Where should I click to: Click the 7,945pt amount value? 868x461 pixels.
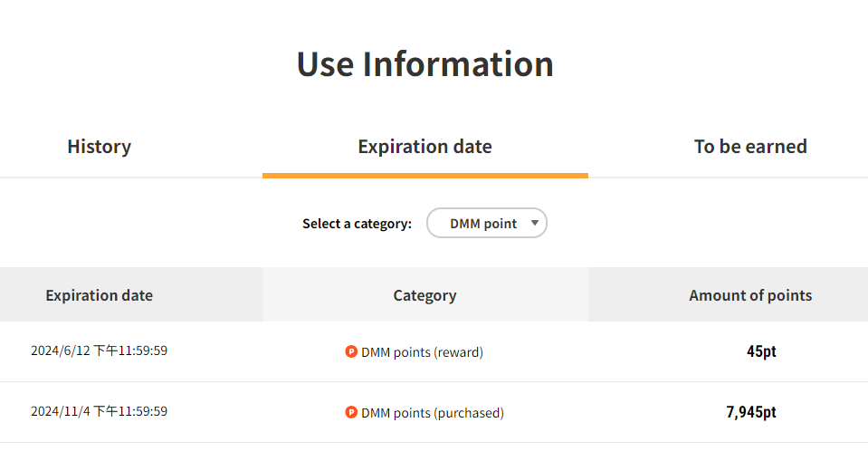point(751,412)
